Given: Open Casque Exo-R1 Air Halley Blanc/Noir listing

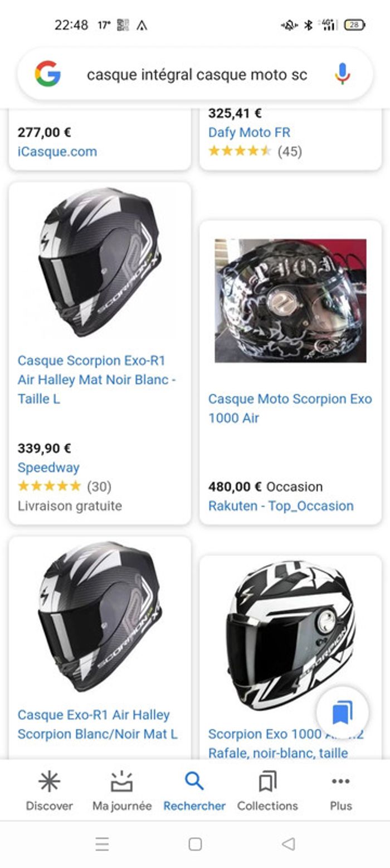Looking at the screenshot, I should coord(97,724).
